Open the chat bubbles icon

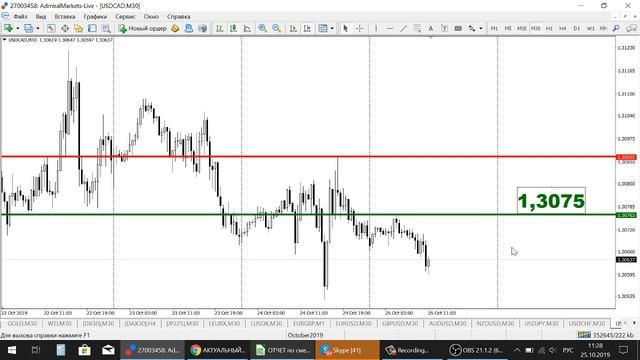tap(631, 28)
